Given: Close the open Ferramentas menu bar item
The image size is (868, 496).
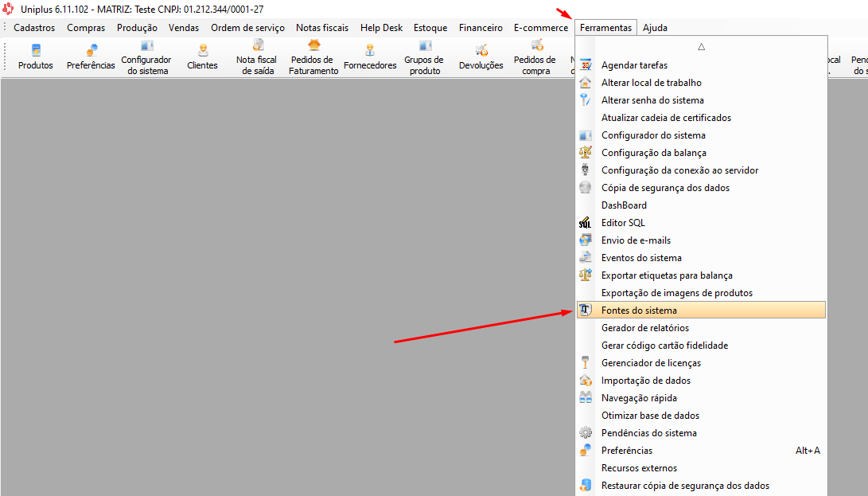Looking at the screenshot, I should pos(605,28).
